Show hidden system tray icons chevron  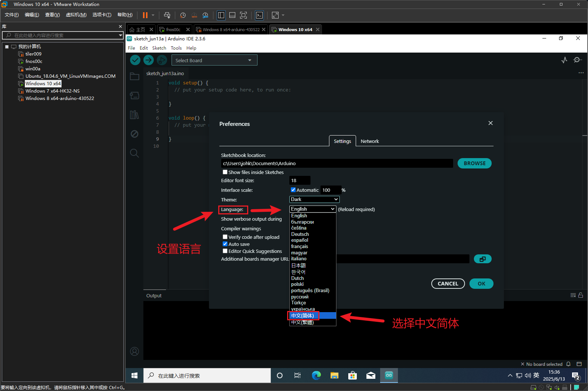coord(510,375)
